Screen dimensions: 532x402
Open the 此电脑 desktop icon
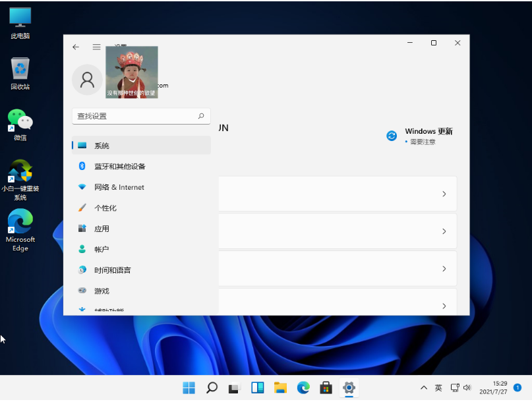click(20, 22)
